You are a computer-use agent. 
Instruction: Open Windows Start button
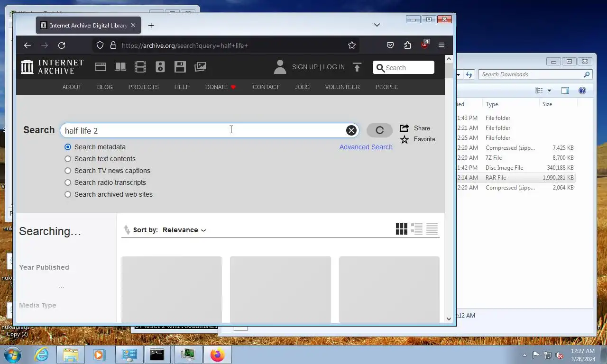(13, 355)
